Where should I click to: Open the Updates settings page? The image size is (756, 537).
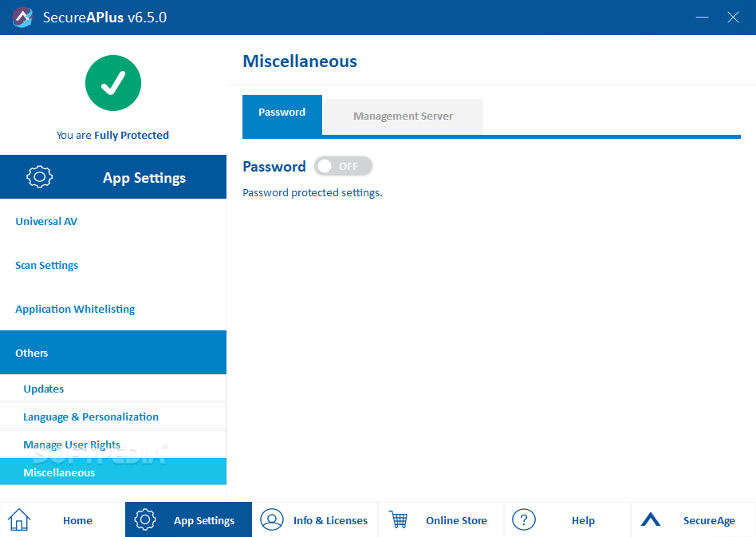click(x=113, y=389)
